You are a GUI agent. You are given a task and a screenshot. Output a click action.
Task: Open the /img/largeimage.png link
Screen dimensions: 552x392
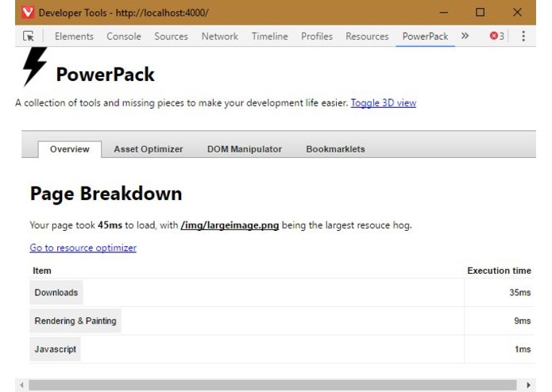click(x=230, y=225)
